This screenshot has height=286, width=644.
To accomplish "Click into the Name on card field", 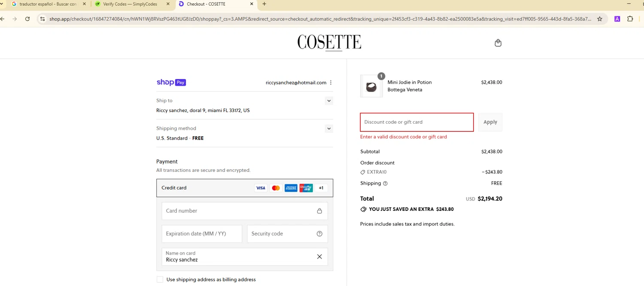I will [x=245, y=257].
